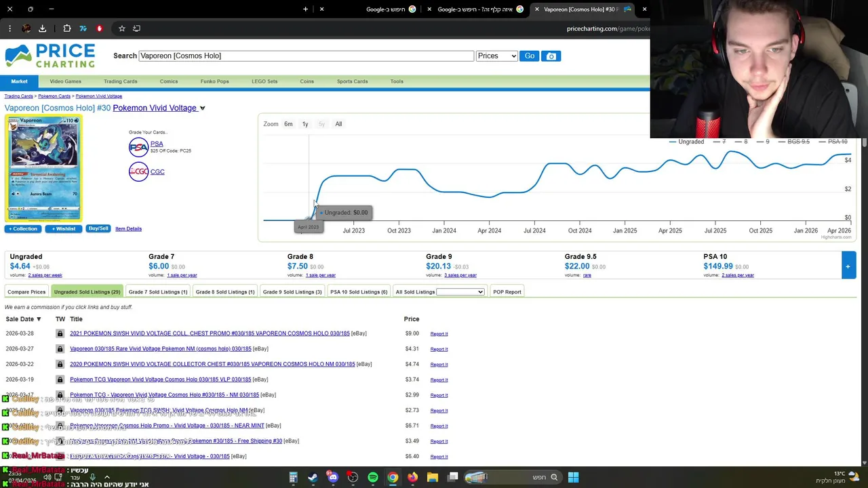The image size is (868, 488).
Task: Click the lock icon on the 2026-03-22 sale
Action: coord(60,364)
